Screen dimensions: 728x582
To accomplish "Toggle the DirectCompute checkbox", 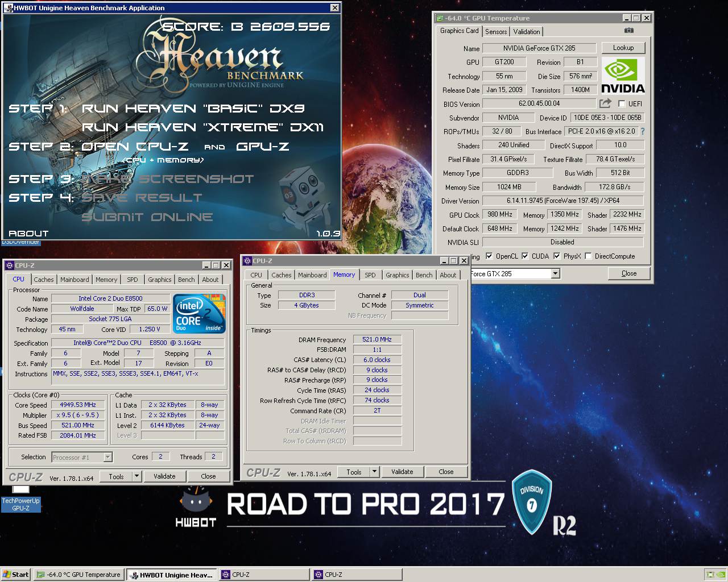I will pyautogui.click(x=588, y=256).
